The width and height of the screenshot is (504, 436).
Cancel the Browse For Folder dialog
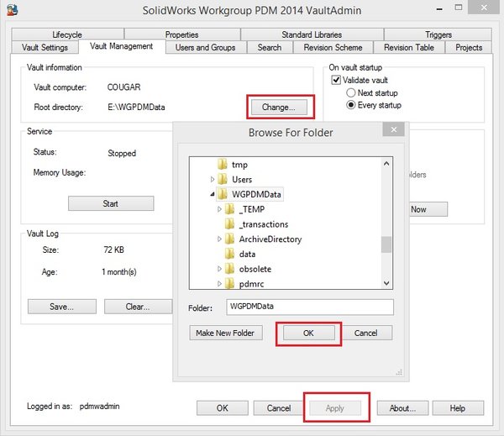tap(366, 333)
